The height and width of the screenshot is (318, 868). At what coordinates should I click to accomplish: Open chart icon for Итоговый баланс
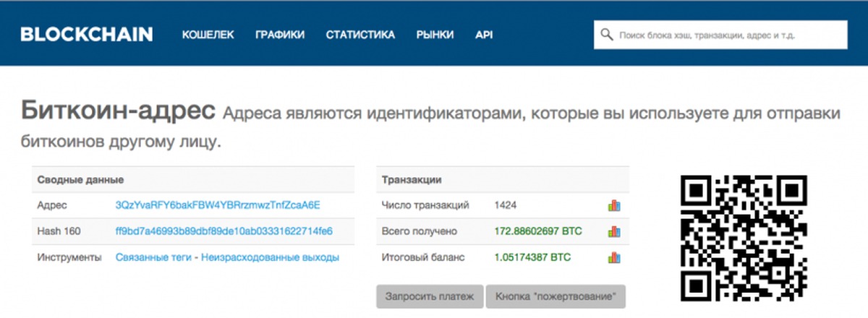click(x=614, y=257)
